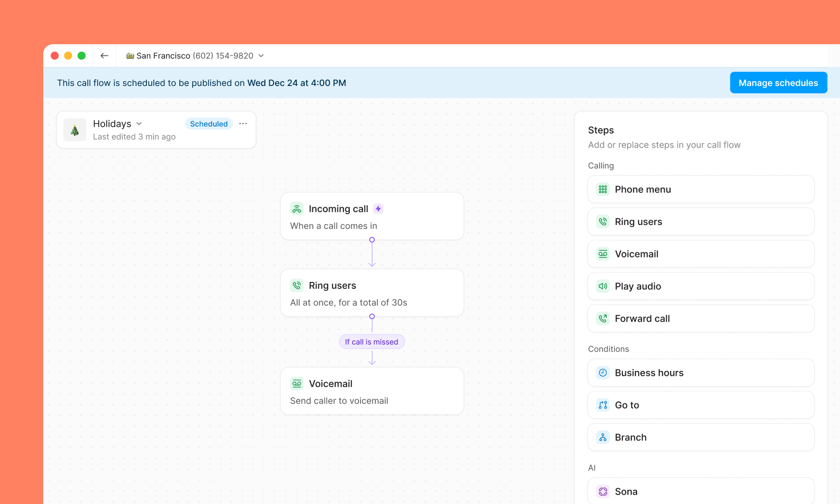Screen dimensions: 840x504
Task: Click the If call is missed label
Action: (x=372, y=342)
